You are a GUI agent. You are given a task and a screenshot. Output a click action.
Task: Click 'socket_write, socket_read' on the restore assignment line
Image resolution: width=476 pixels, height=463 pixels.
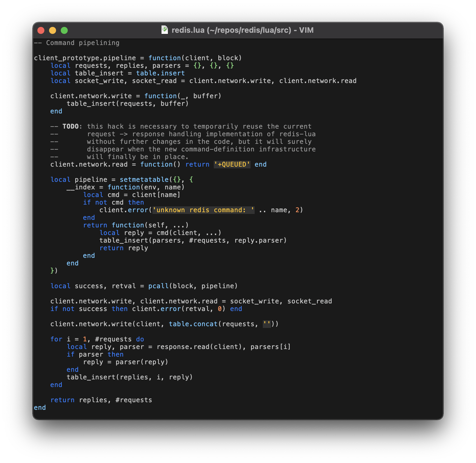click(x=281, y=301)
